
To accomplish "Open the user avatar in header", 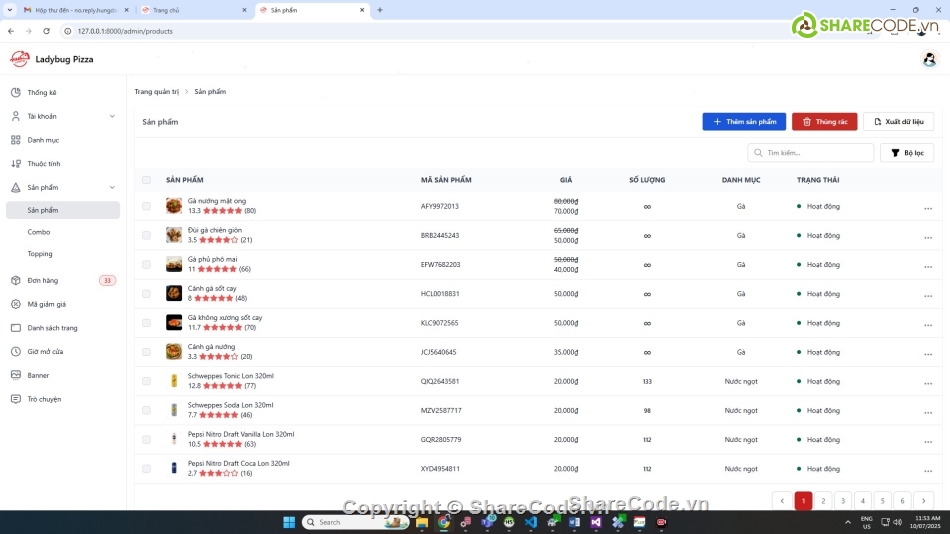I will 929,59.
